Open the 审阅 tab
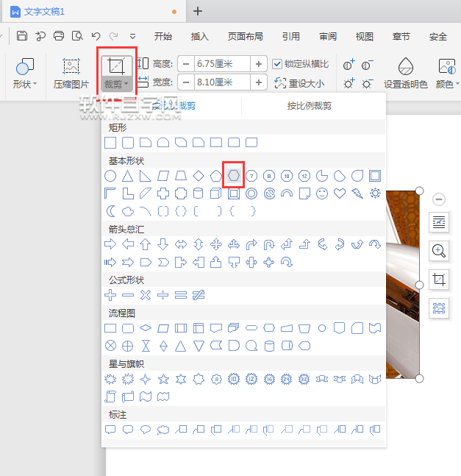The image size is (461, 476). (x=328, y=37)
